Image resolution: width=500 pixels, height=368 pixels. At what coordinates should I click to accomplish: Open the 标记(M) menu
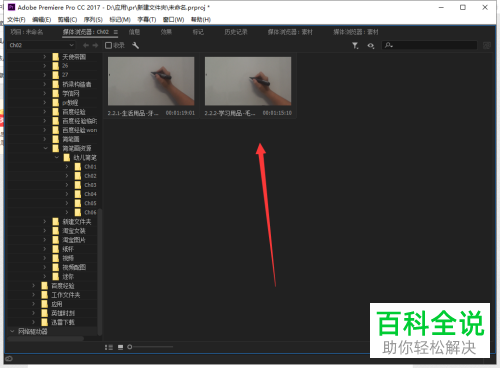[120, 20]
